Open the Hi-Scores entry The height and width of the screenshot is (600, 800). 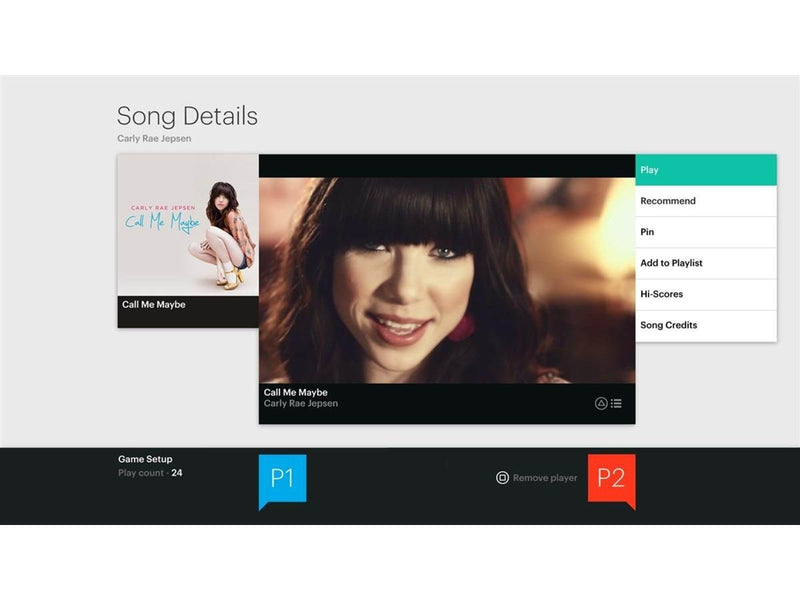[x=706, y=294]
